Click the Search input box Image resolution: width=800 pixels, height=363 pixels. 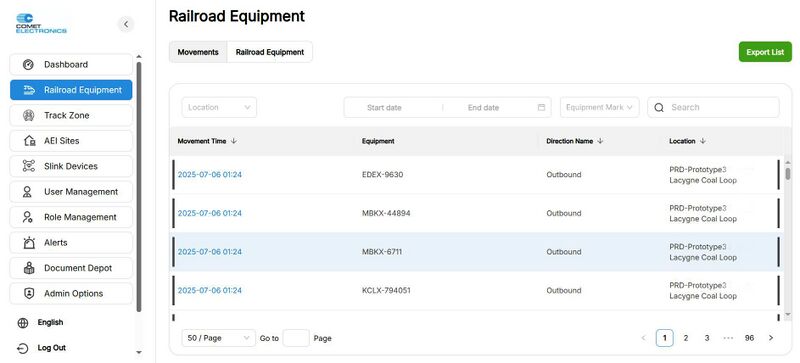point(713,108)
